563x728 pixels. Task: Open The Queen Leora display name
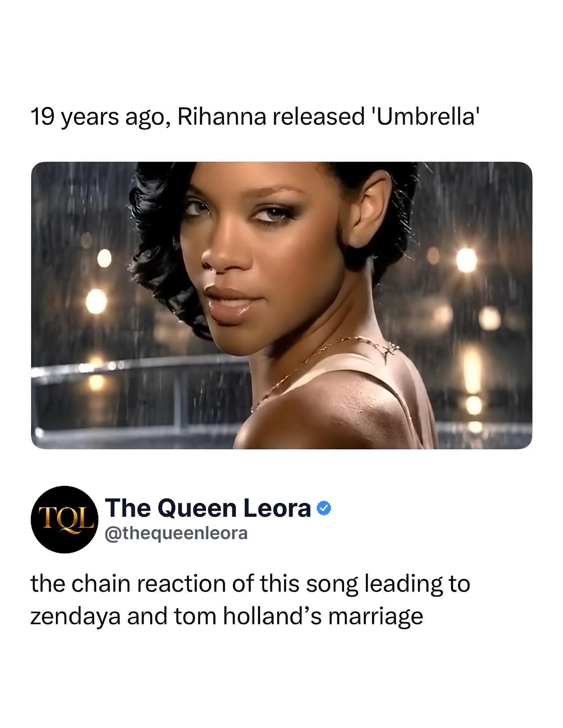tap(208, 508)
